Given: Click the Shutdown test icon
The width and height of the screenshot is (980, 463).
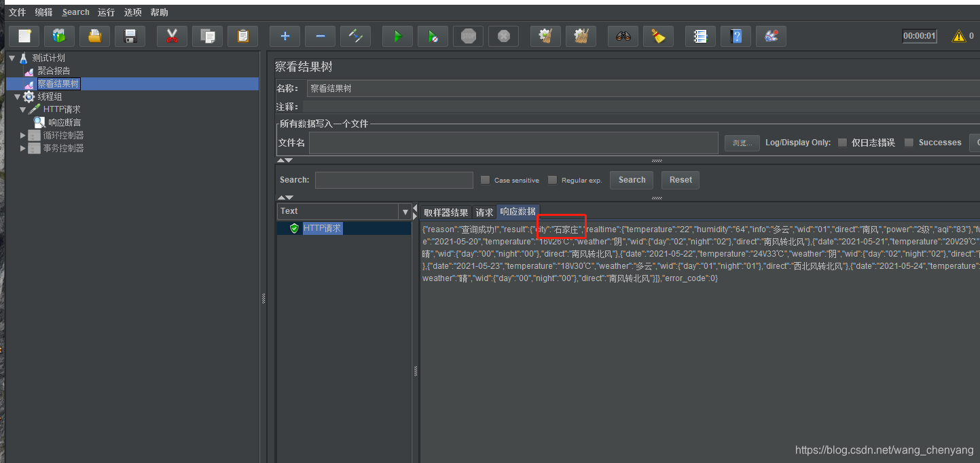Looking at the screenshot, I should (x=504, y=36).
